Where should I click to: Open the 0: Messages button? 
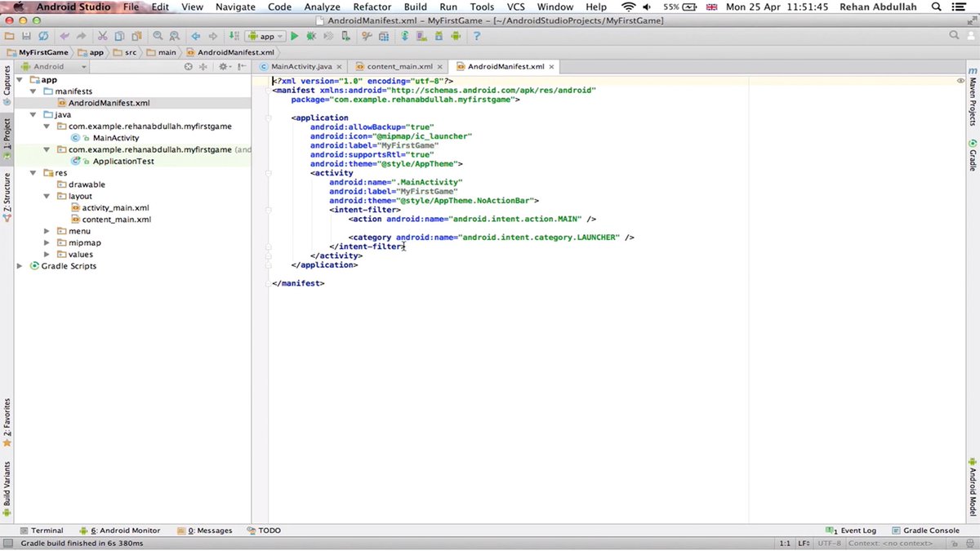tap(204, 531)
